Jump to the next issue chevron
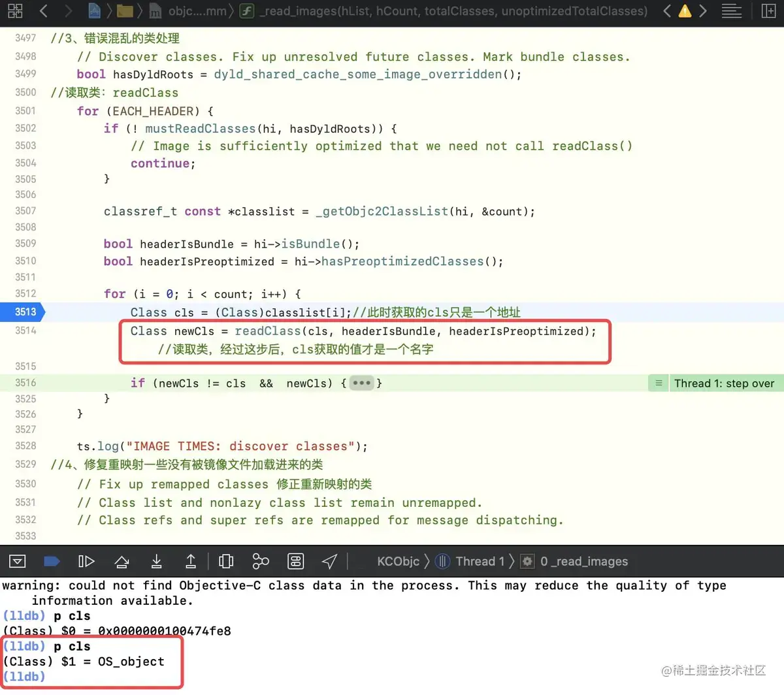The width and height of the screenshot is (784, 695). 703,10
